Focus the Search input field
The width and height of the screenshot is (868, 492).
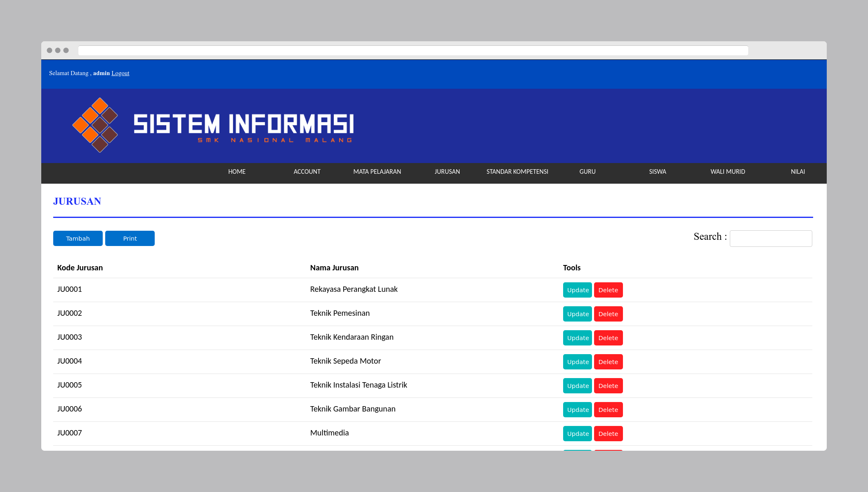tap(771, 238)
